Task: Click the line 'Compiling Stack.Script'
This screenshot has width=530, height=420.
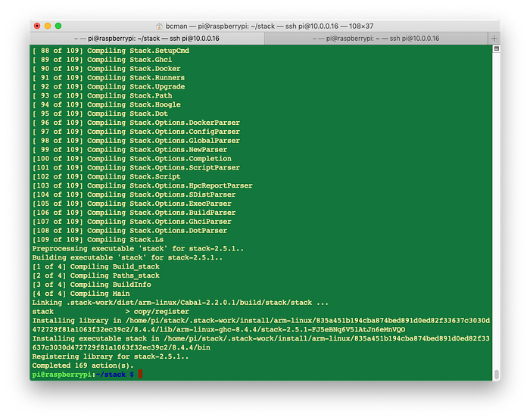Action: pyautogui.click(x=107, y=177)
